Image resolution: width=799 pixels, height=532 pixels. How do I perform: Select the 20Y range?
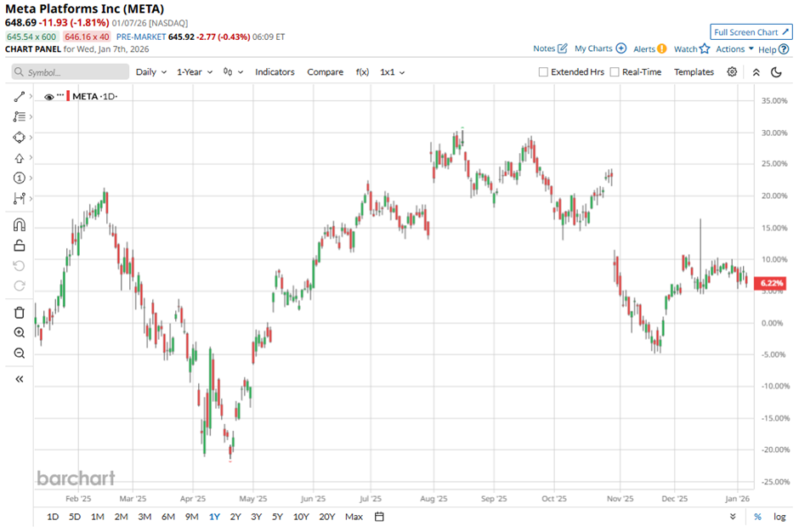point(327,517)
